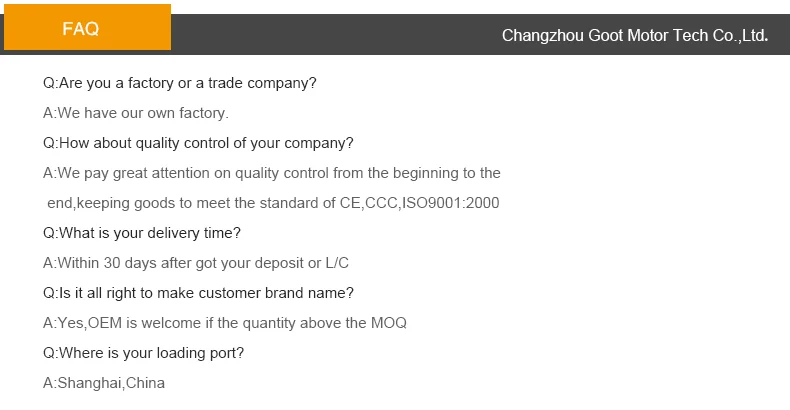Click the quality control question line
790x410 pixels.
pyautogui.click(x=198, y=143)
